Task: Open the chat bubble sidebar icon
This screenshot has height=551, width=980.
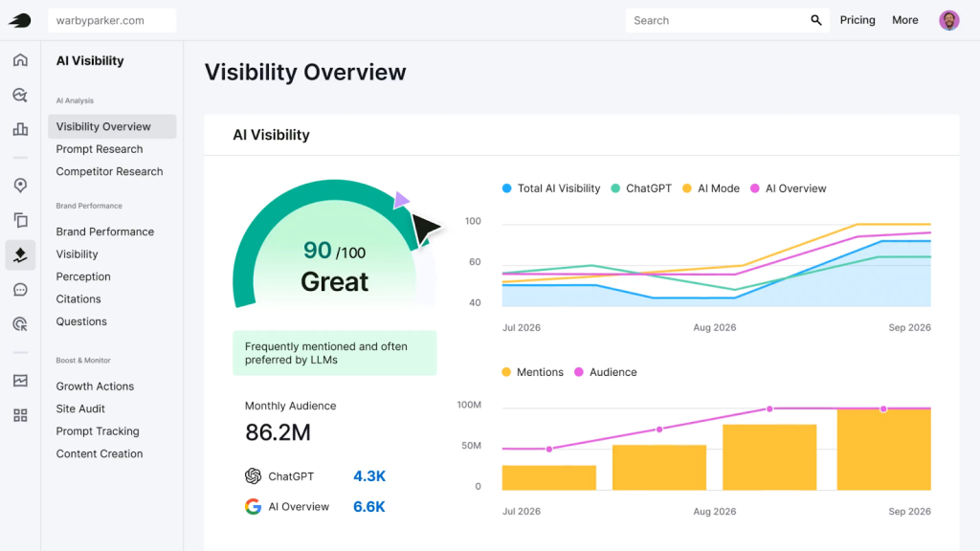Action: pos(20,290)
